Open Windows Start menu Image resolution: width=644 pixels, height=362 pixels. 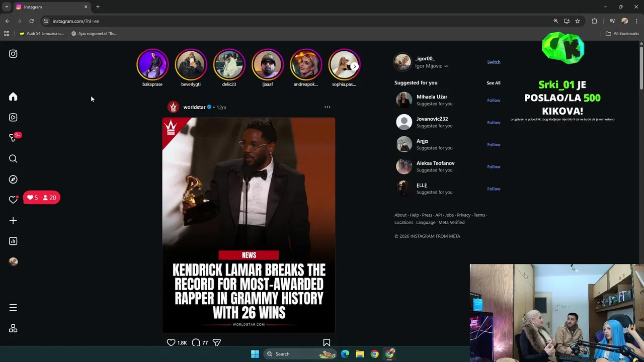tap(255, 354)
